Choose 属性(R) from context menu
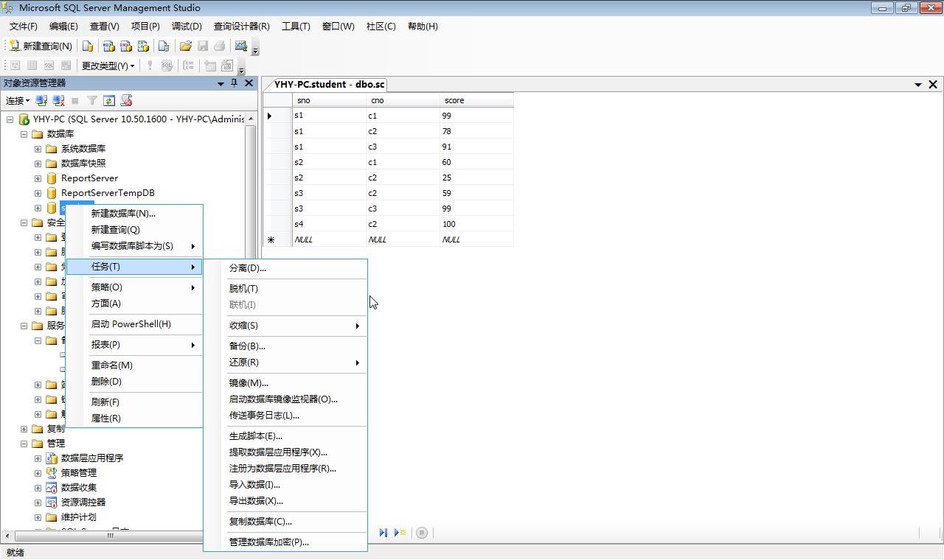 [x=134, y=419]
